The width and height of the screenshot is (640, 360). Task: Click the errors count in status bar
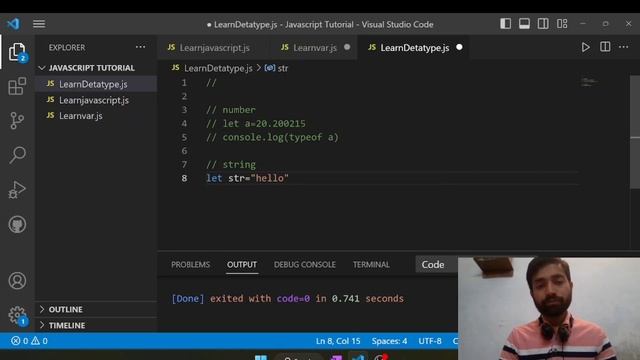pyautogui.click(x=20, y=341)
